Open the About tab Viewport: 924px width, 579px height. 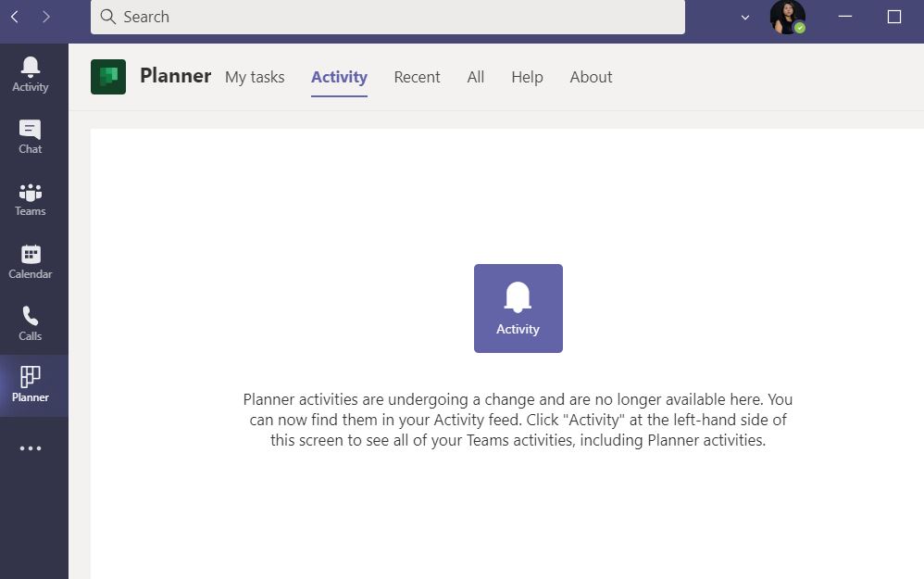tap(591, 77)
